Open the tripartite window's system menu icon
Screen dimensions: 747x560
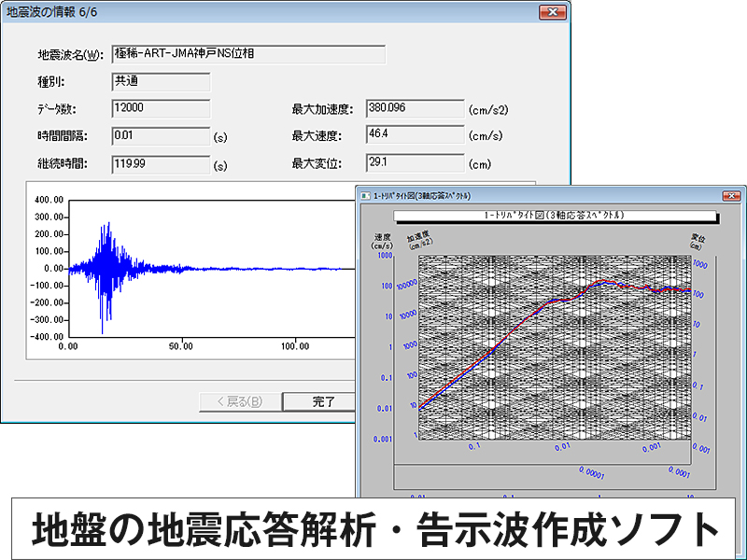point(365,197)
